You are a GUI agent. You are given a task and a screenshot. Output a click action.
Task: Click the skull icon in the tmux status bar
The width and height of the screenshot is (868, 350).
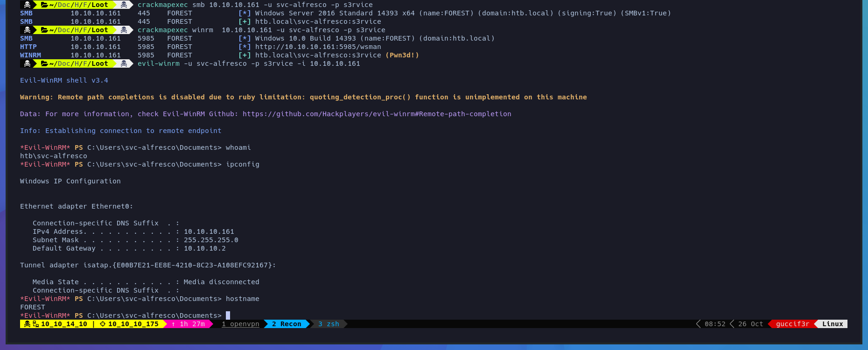[x=27, y=324]
